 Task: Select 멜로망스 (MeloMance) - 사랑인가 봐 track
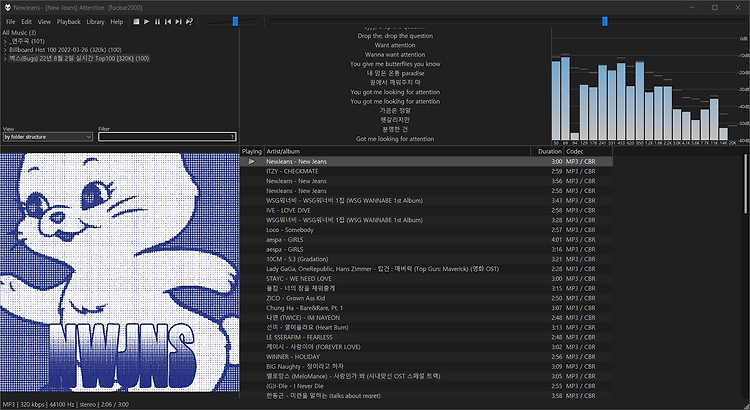coord(426,377)
